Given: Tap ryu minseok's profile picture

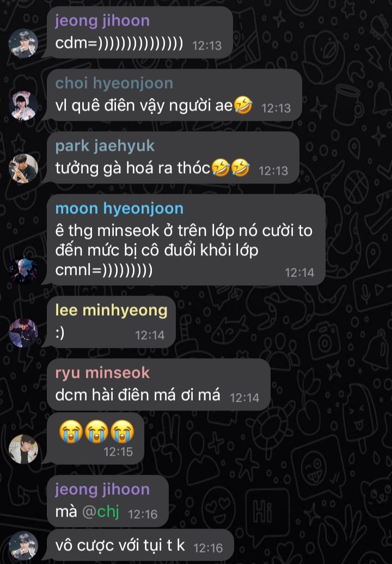Looking at the screenshot, I should [23, 449].
